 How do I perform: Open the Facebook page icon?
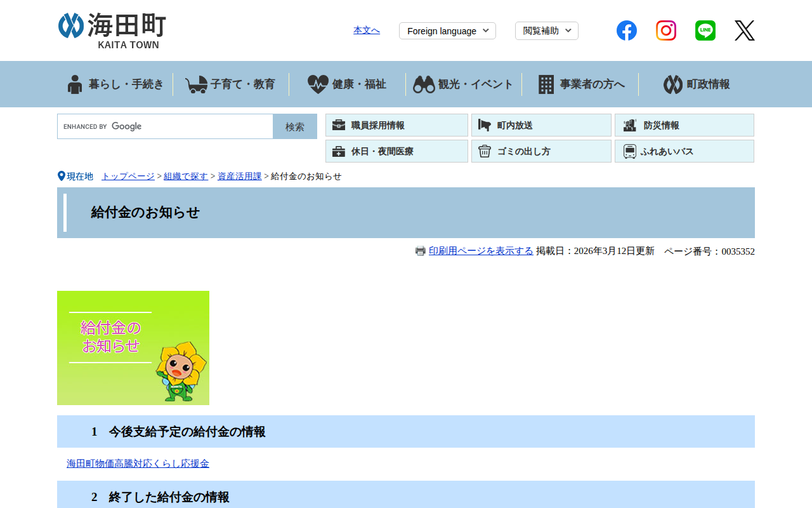tap(626, 30)
